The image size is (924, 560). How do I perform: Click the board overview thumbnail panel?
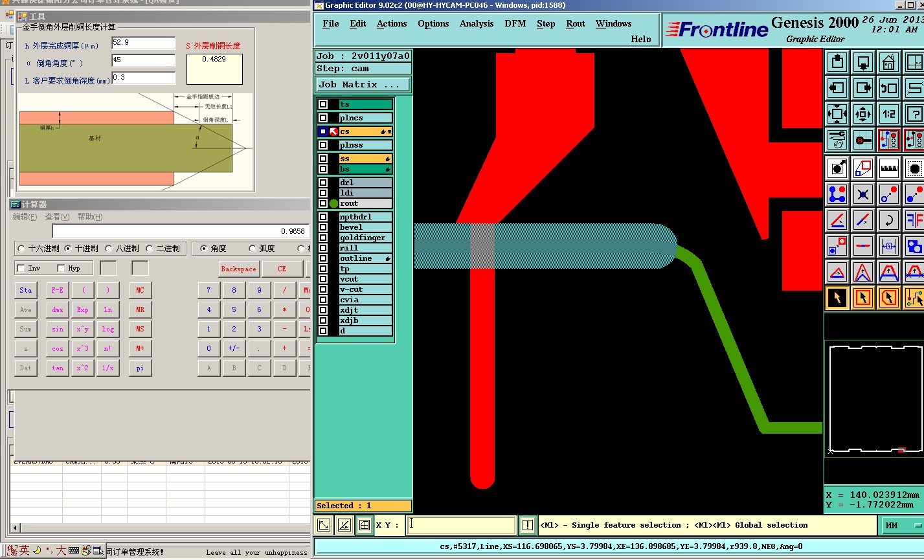[x=875, y=399]
